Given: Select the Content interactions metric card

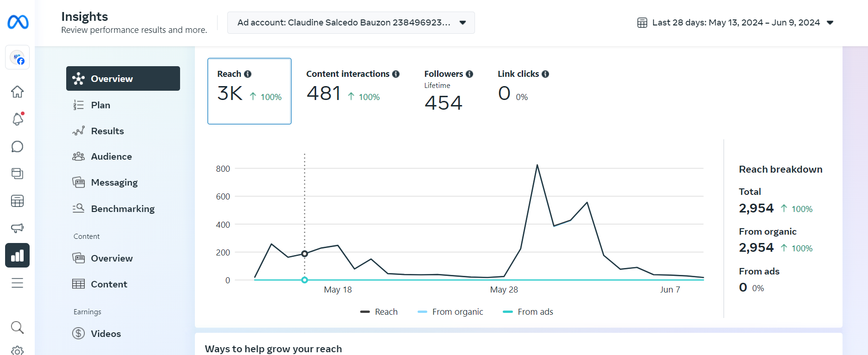Looking at the screenshot, I should 352,91.
